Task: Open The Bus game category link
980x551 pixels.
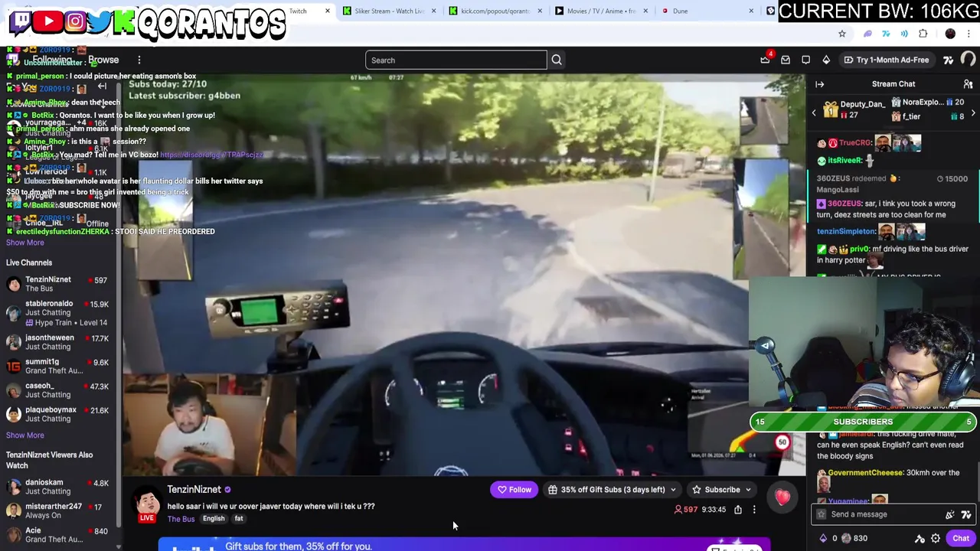Action: [x=181, y=520]
